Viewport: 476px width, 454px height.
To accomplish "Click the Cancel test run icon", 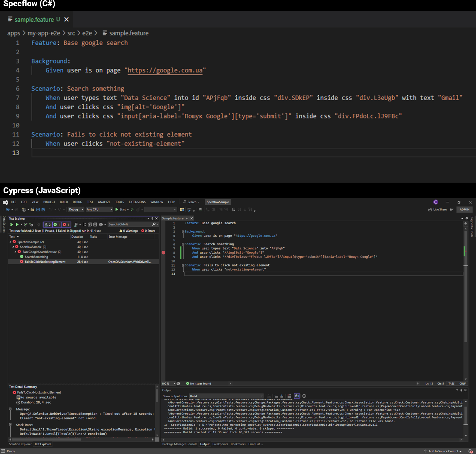I will click(31, 225).
